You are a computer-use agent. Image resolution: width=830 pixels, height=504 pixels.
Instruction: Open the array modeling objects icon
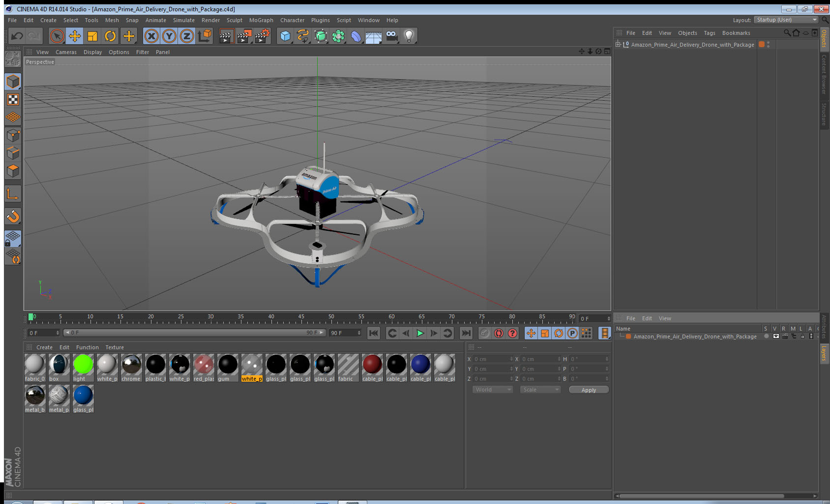338,36
